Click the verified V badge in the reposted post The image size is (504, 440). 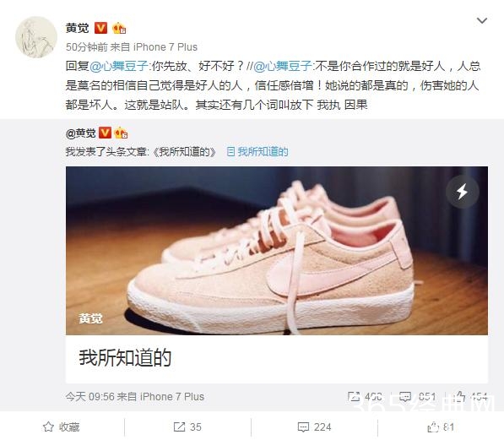(x=105, y=133)
